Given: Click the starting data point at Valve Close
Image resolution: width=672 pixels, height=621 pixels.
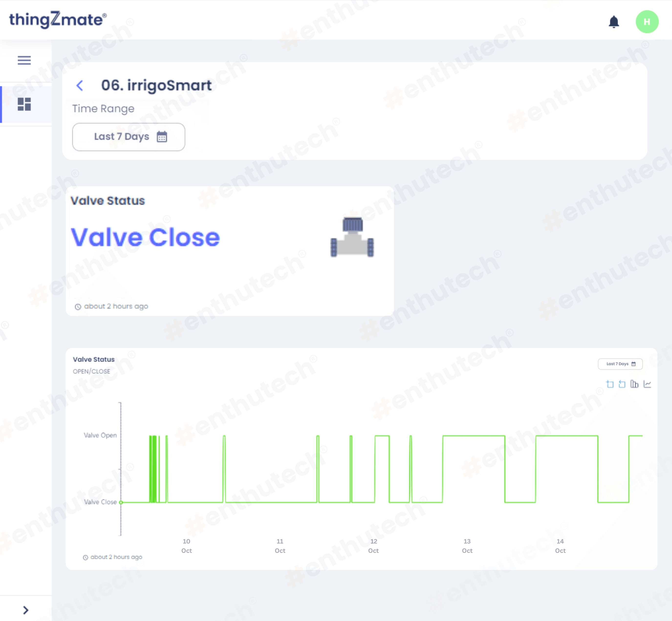Looking at the screenshot, I should coord(121,502).
